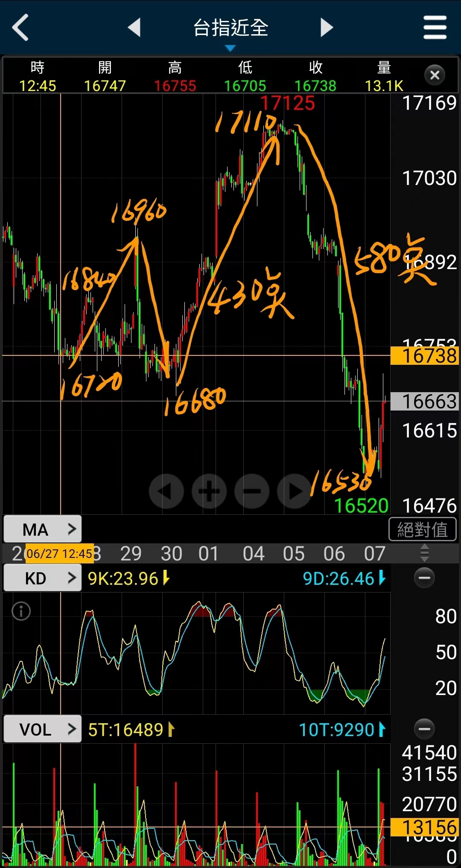461x868 pixels.
Task: Tap the 16738 current price label
Action: pyautogui.click(x=425, y=356)
